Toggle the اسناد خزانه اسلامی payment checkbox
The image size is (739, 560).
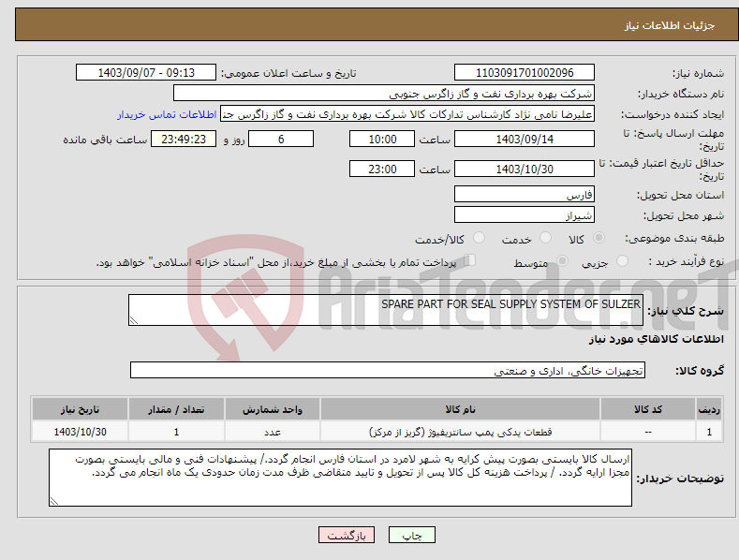pyautogui.click(x=470, y=259)
